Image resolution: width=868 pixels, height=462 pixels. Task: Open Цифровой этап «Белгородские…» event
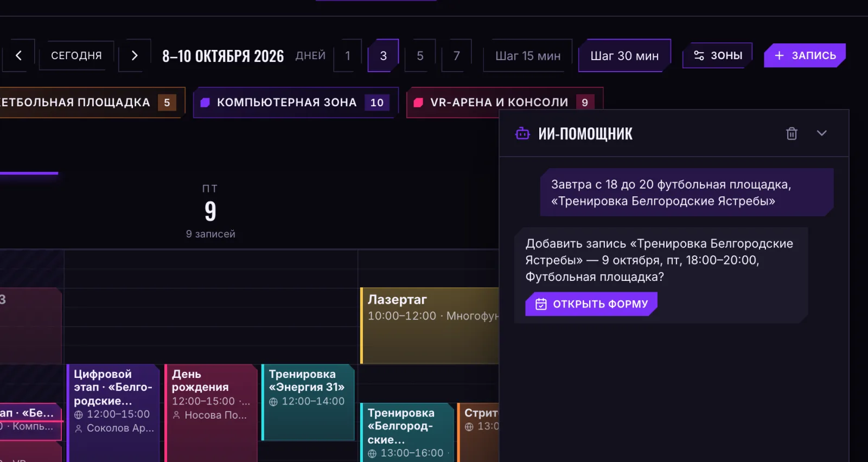click(x=113, y=412)
